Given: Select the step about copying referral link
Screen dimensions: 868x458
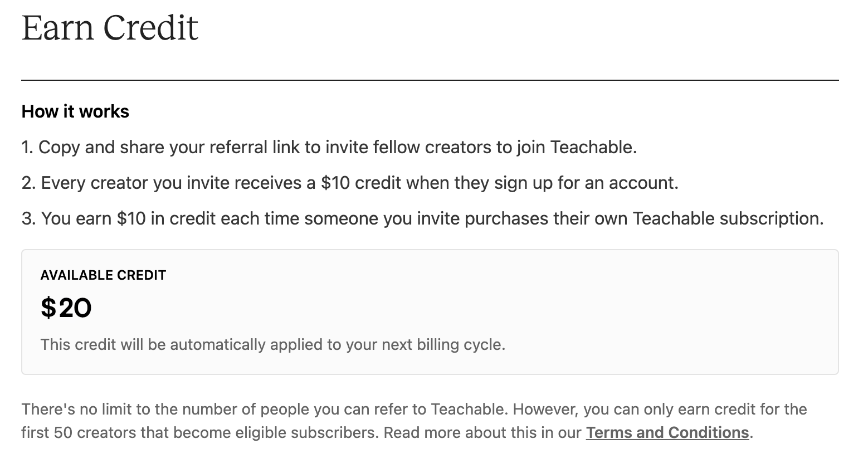Looking at the screenshot, I should 329,147.
